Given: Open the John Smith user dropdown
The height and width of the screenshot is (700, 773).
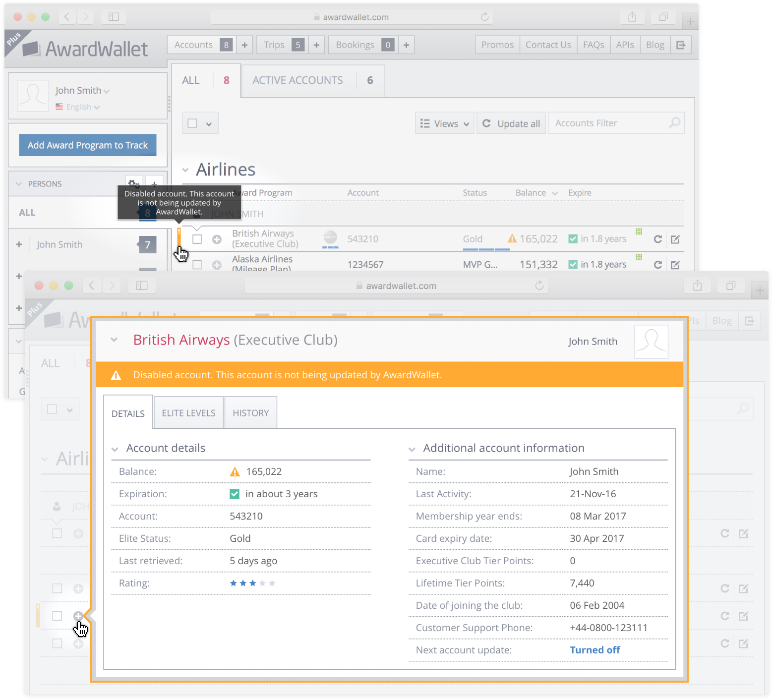Looking at the screenshot, I should [x=82, y=90].
